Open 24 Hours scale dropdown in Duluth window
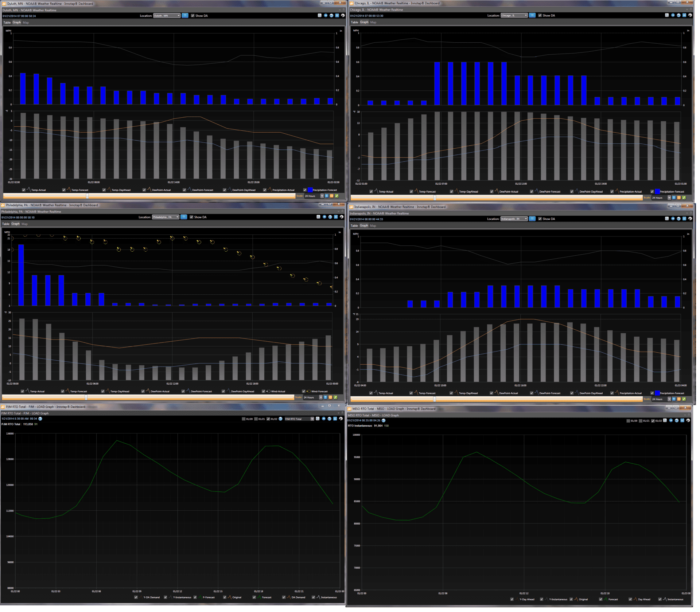The width and height of the screenshot is (700, 612). pyautogui.click(x=314, y=196)
